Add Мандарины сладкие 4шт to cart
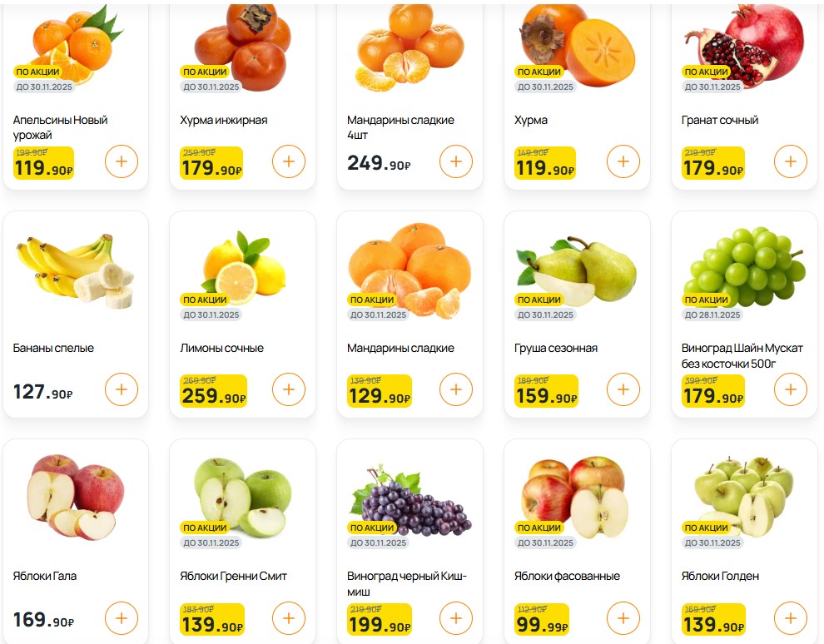Viewport: 824px width, 644px height. coord(456,161)
